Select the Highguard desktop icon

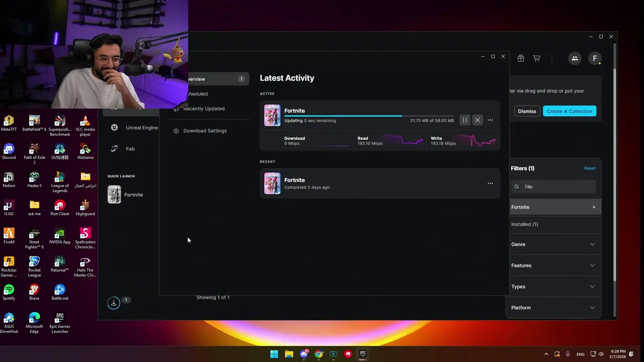pos(85,208)
